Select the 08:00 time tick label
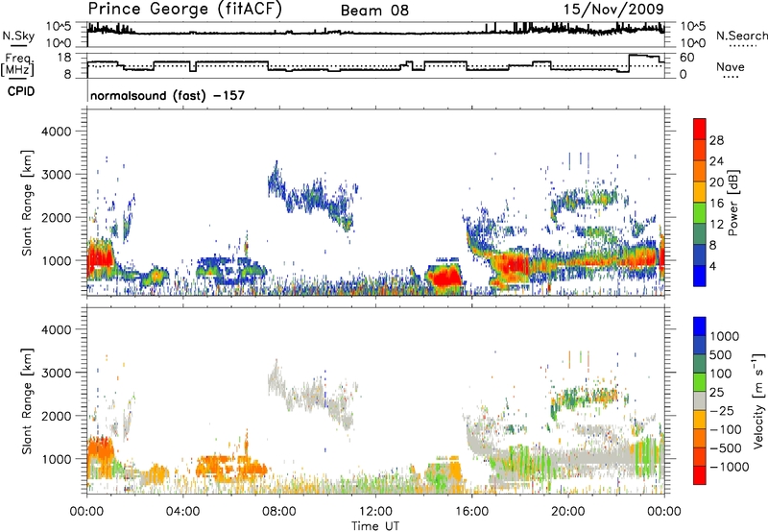The image size is (768, 532). point(278,512)
